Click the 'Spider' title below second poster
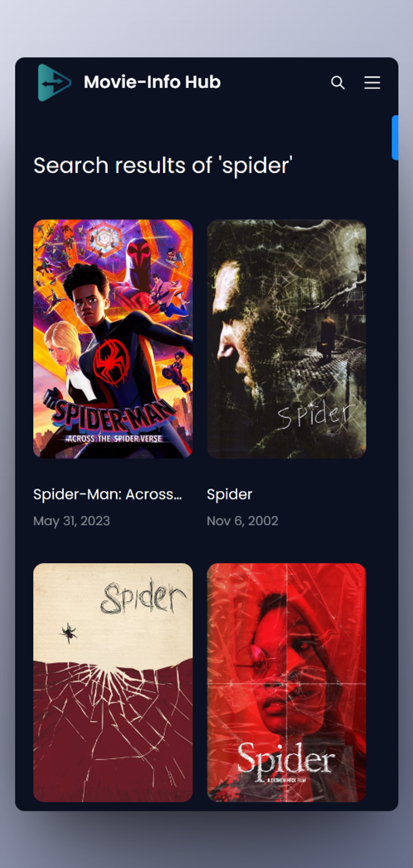This screenshot has height=868, width=413. click(x=230, y=494)
